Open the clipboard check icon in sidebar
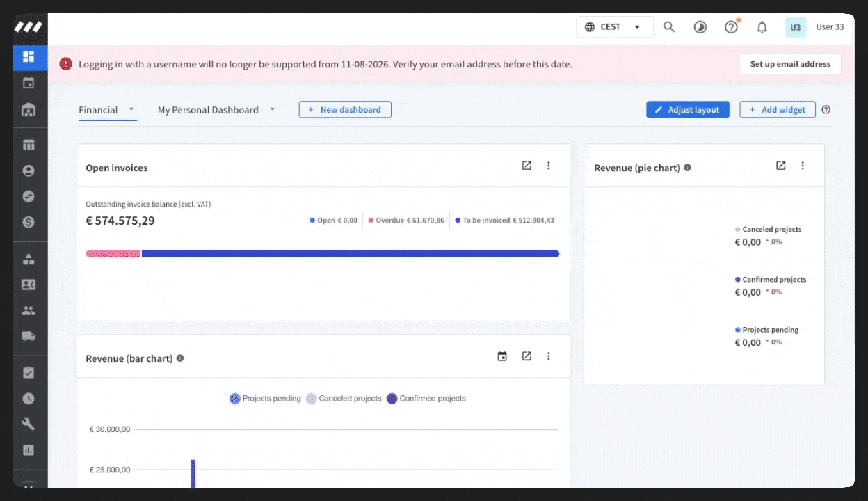The height and width of the screenshot is (501, 868). pyautogui.click(x=29, y=372)
